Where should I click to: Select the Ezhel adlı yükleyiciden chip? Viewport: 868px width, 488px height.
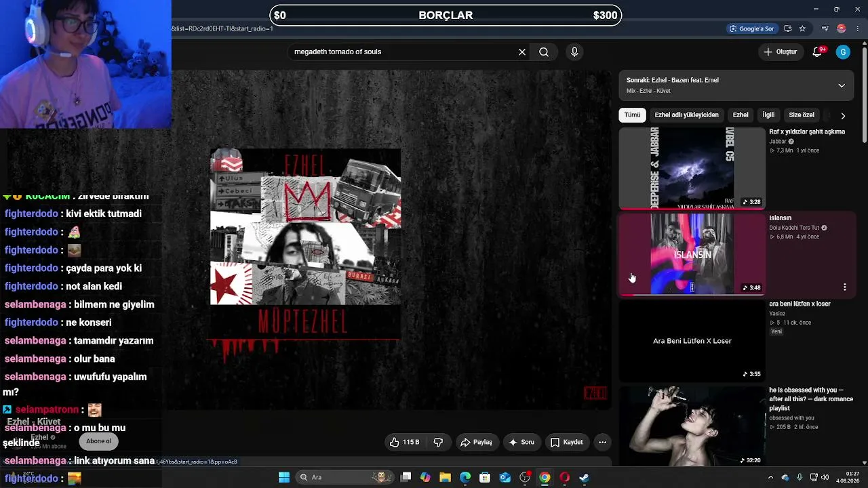coord(686,115)
